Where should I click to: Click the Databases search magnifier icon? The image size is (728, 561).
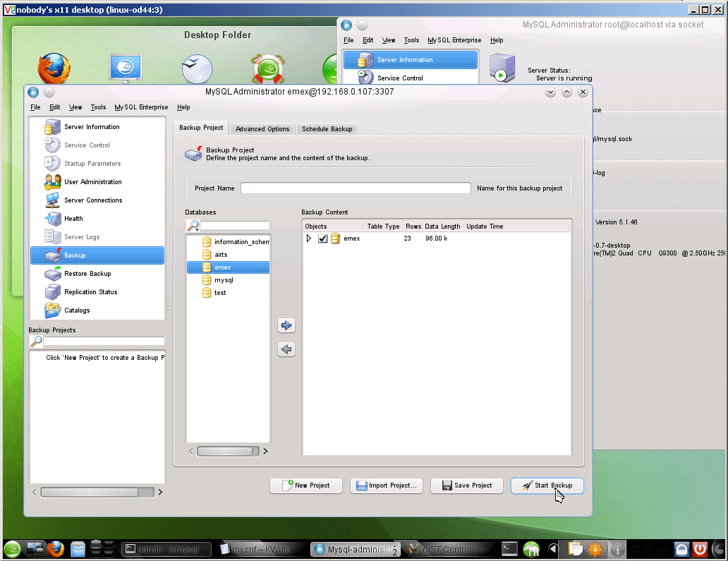coord(193,226)
